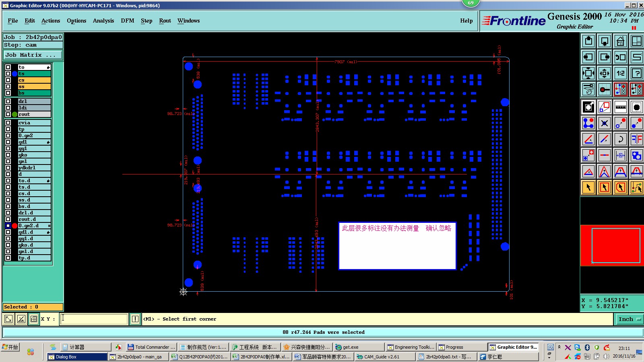644x362 pixels.
Task: Select the rectangle arrow selection tool
Action: click(605, 187)
